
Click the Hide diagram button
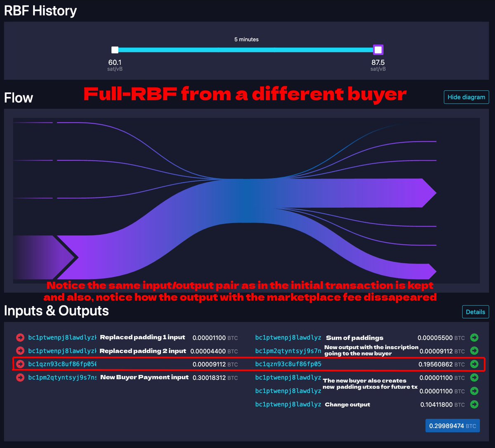click(466, 97)
